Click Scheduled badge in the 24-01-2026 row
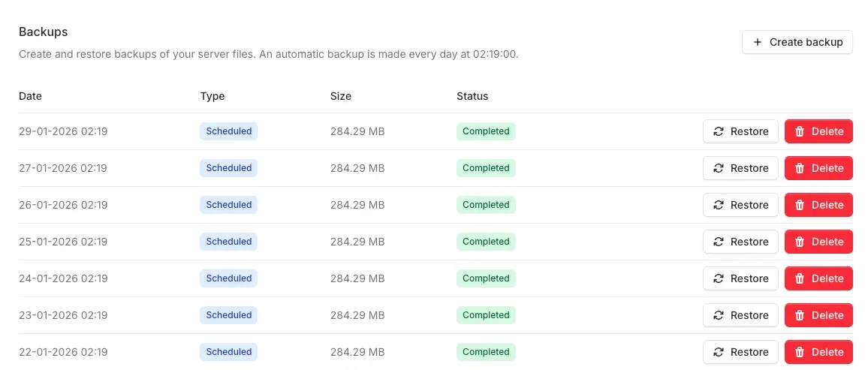 (x=228, y=278)
